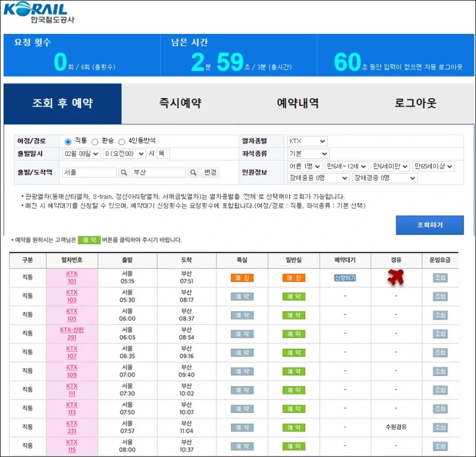The width and height of the screenshot is (476, 457).
Task: Click the departure station search magnifier icon
Action: (x=123, y=173)
